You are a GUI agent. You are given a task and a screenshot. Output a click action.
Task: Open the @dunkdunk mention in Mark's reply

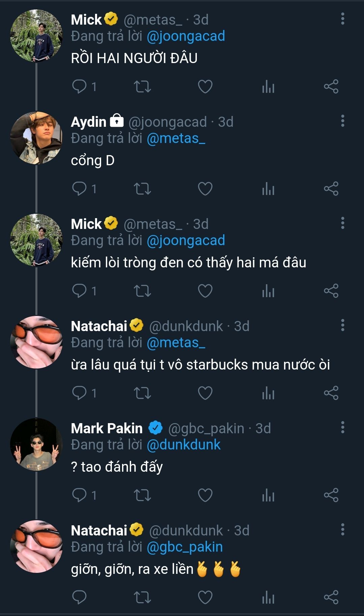point(183,445)
